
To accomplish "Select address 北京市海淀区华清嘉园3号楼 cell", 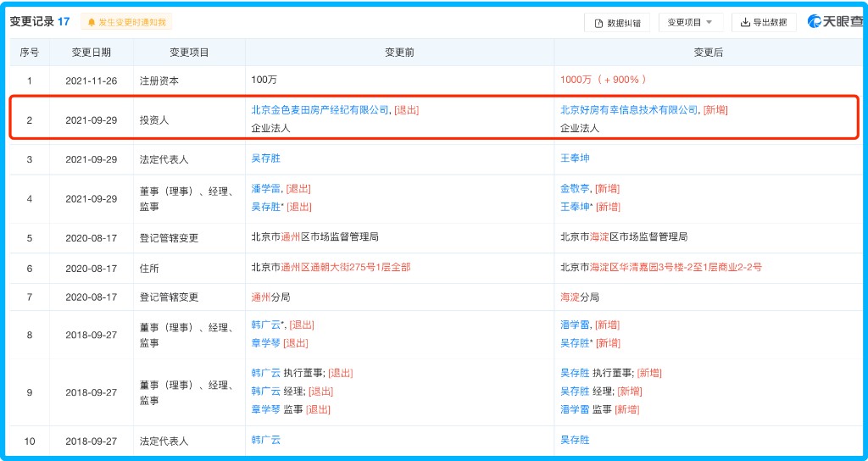I will click(709, 269).
